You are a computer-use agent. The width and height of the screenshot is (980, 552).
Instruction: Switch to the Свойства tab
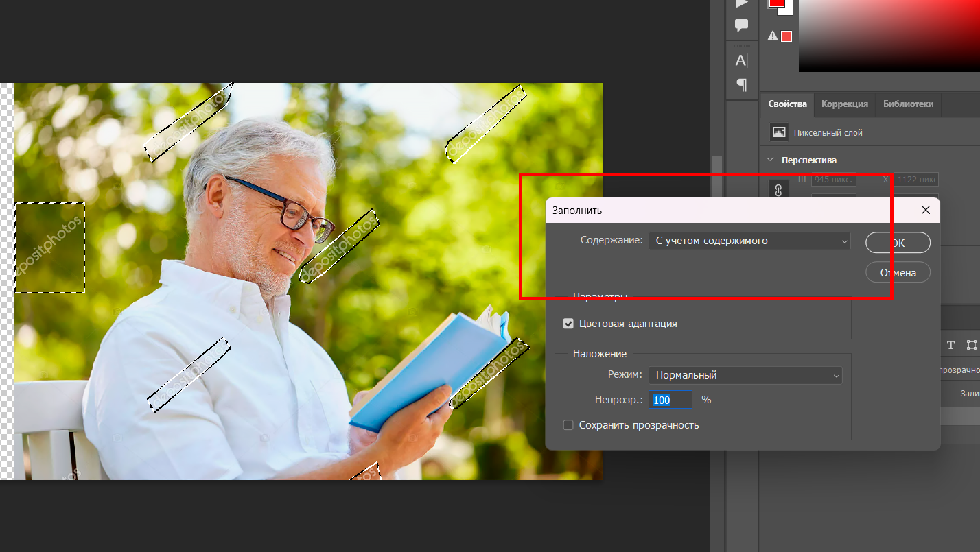click(x=787, y=104)
